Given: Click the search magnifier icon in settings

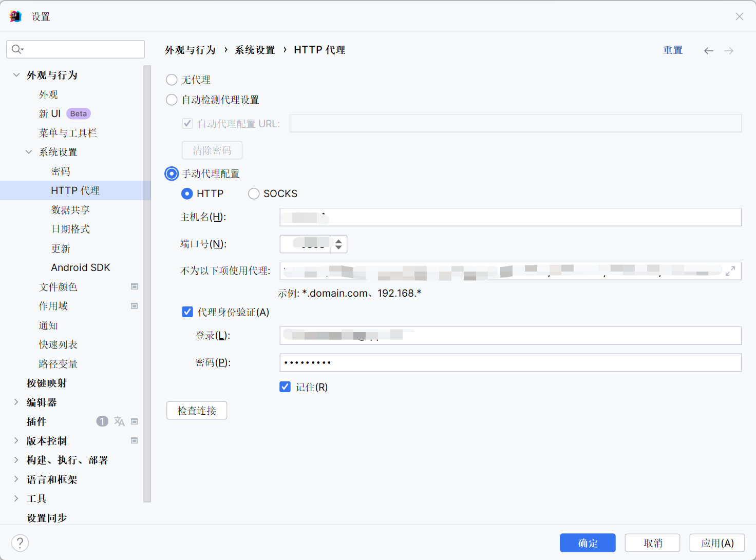Looking at the screenshot, I should pyautogui.click(x=17, y=49).
